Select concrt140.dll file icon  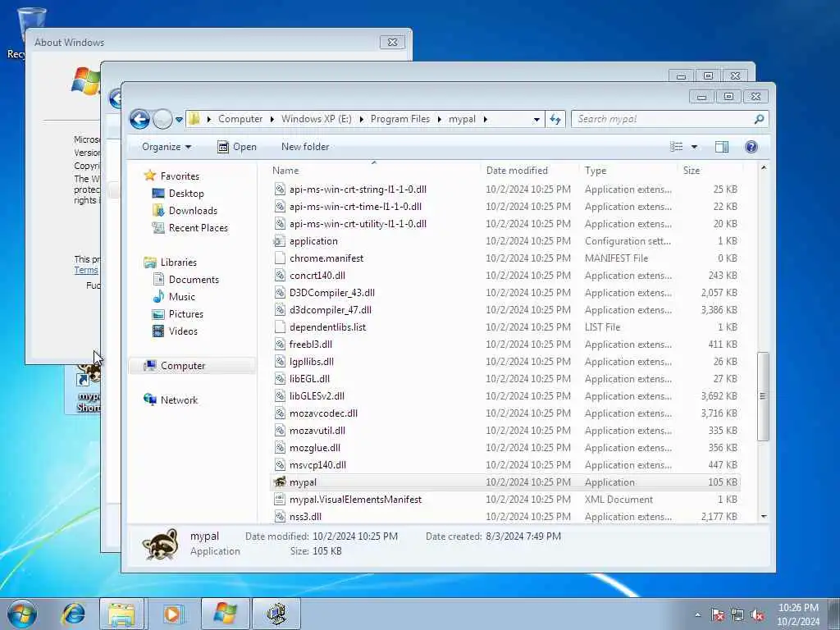280,276
